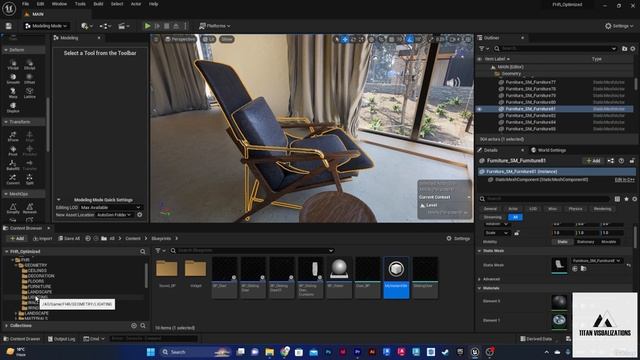Open the Output Log tab
This screenshot has width=640, height=360.
pyautogui.click(x=61, y=339)
